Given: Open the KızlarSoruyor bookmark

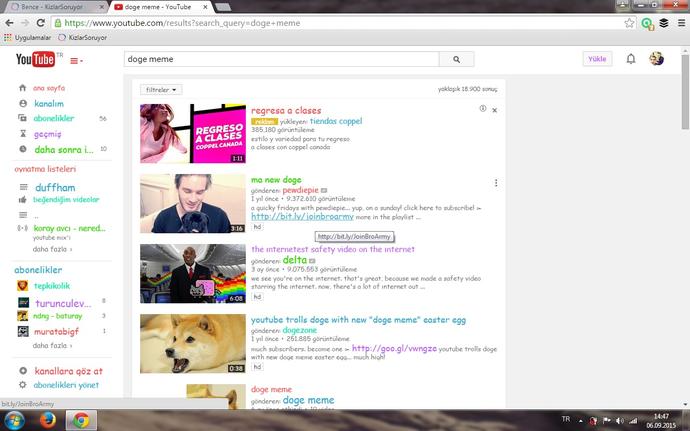Looking at the screenshot, I should coord(83,37).
